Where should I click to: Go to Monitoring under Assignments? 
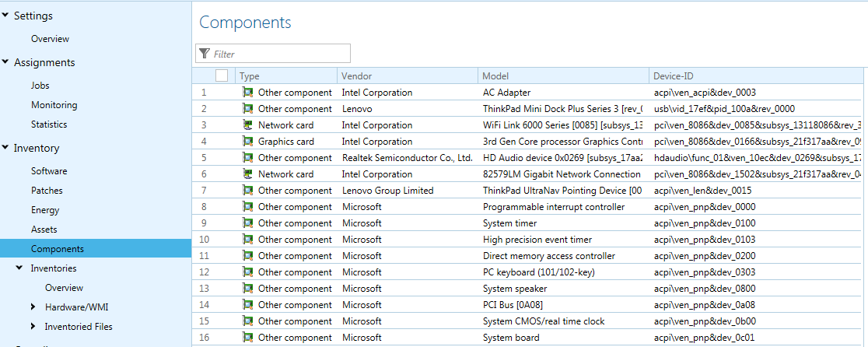(x=54, y=105)
